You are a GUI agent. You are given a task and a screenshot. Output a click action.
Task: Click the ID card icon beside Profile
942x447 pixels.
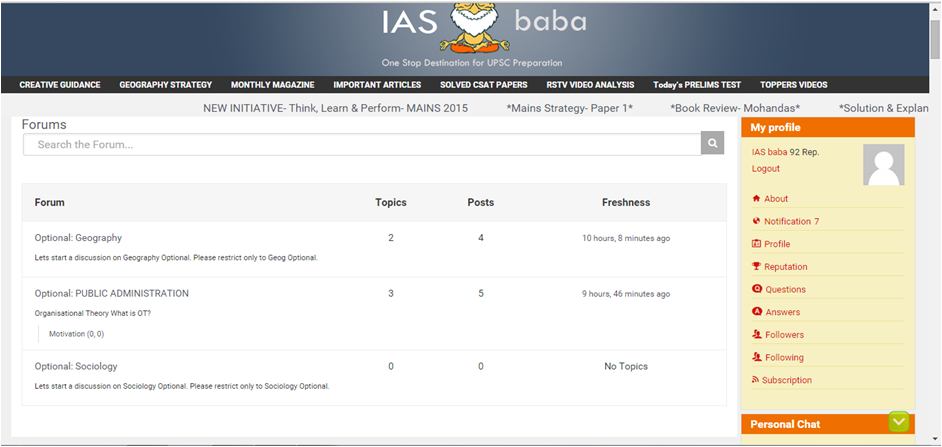[756, 244]
